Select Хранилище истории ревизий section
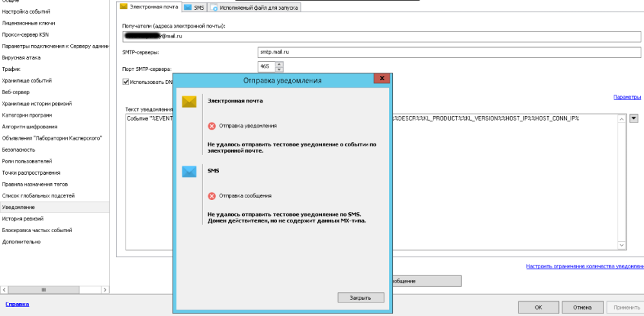 [54, 104]
